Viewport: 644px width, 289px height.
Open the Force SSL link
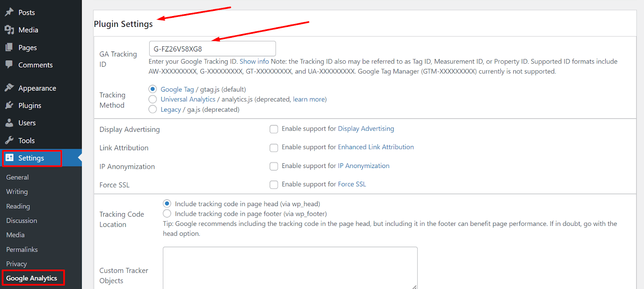point(352,184)
